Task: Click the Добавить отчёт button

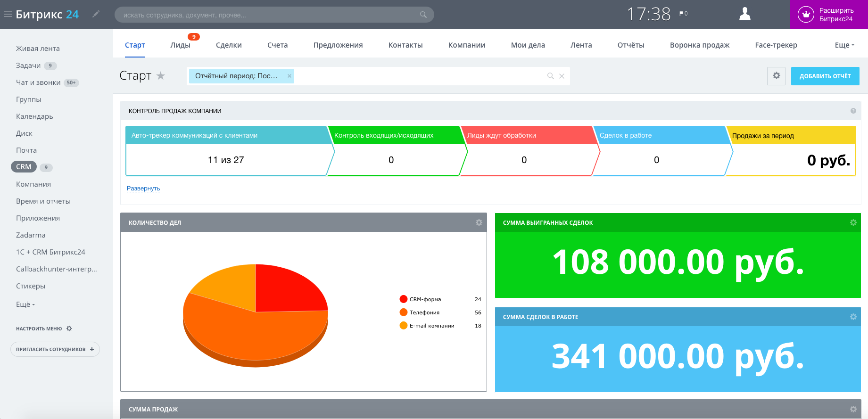Action: 825,76
